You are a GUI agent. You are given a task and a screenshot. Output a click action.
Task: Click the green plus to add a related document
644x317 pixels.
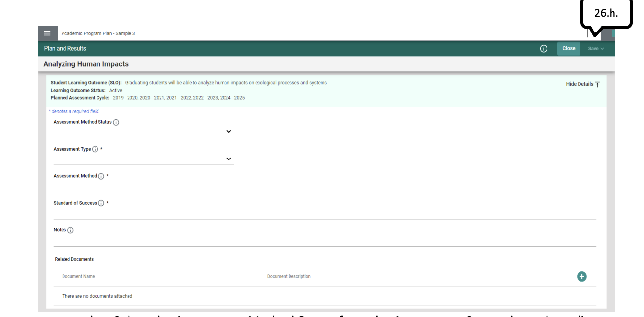pyautogui.click(x=581, y=276)
